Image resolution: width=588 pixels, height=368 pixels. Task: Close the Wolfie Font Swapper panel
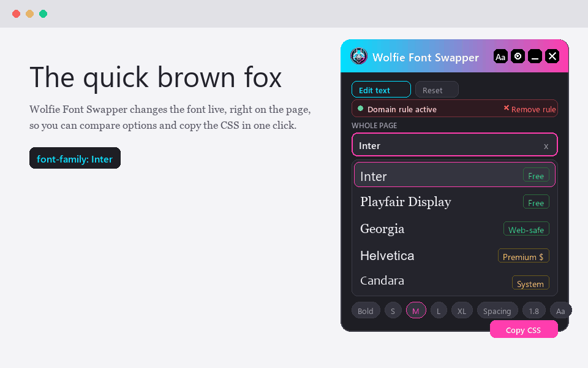(x=552, y=56)
